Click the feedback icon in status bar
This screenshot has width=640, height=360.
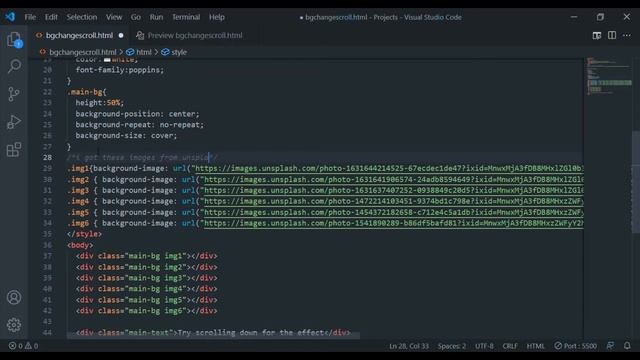click(610, 346)
